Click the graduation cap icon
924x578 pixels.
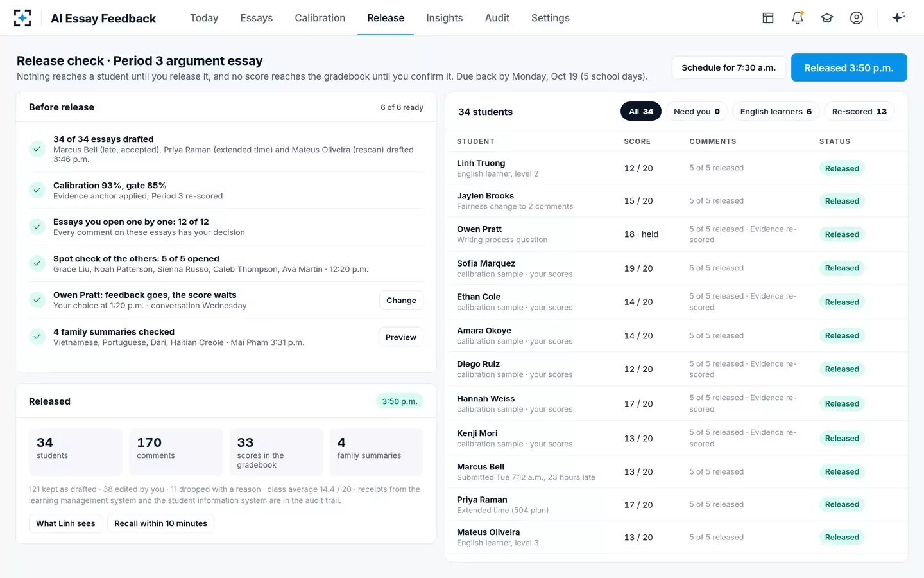pyautogui.click(x=827, y=18)
